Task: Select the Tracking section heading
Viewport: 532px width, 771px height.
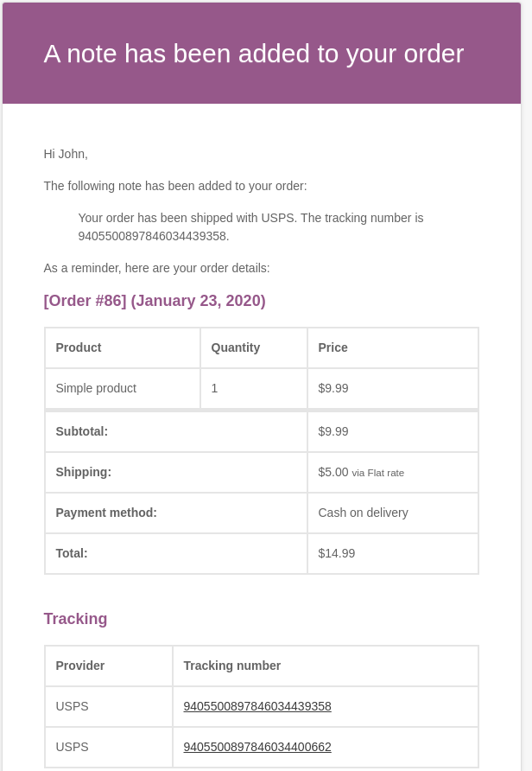Action: (x=75, y=619)
